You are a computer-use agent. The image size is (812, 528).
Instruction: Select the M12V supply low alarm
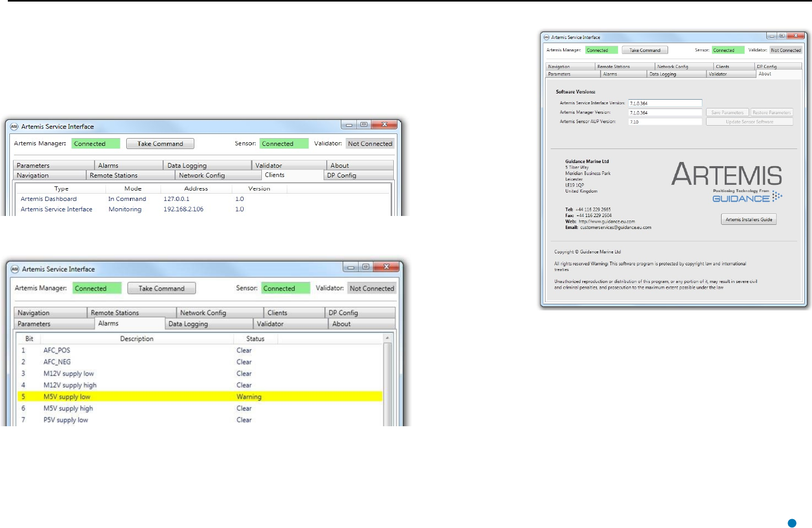pyautogui.click(x=200, y=373)
